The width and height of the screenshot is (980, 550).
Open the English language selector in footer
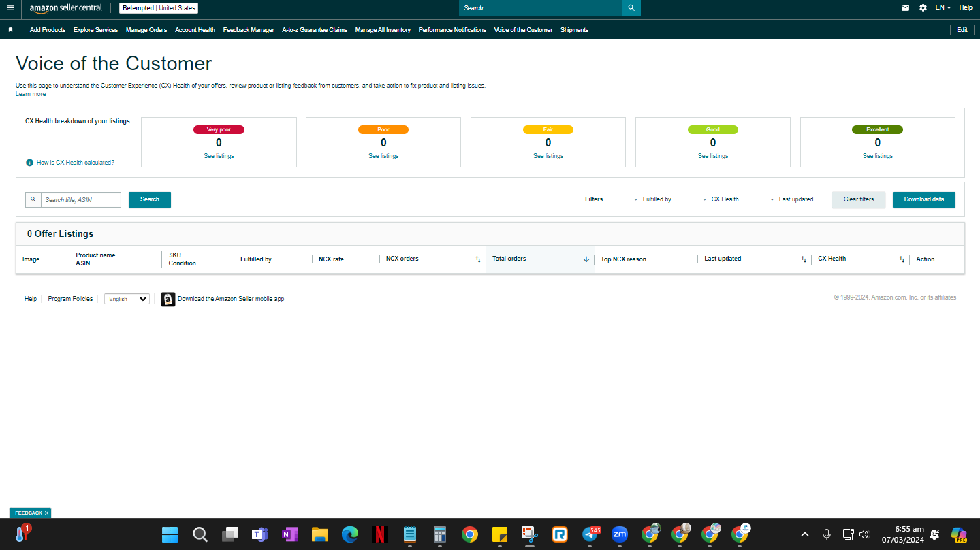coord(127,299)
